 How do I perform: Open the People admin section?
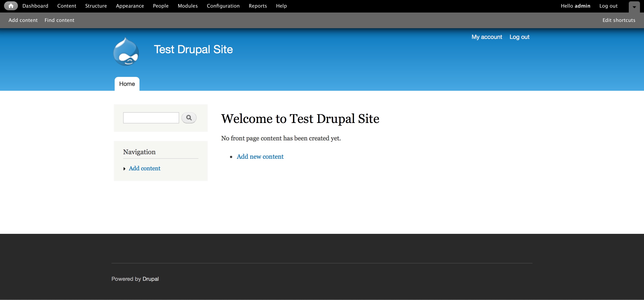click(x=161, y=6)
